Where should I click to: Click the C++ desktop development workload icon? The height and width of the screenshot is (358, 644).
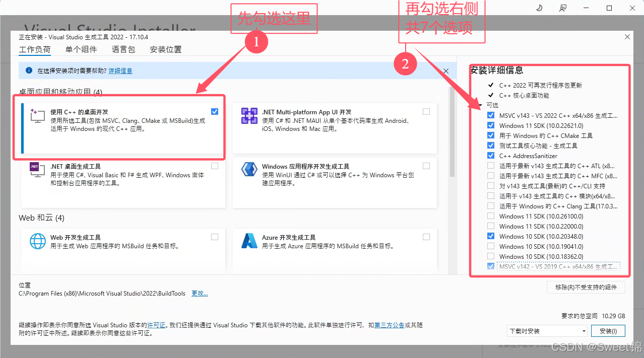[37, 116]
